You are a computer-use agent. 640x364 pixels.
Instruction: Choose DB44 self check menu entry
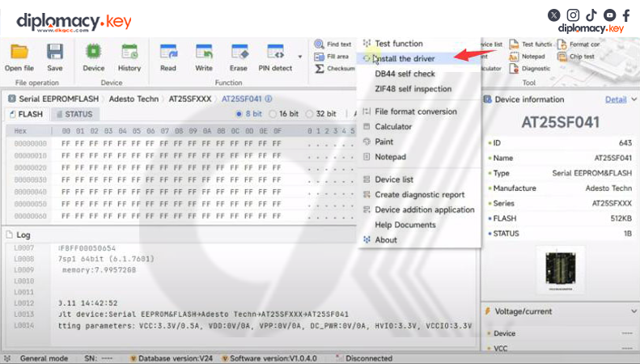click(x=419, y=74)
